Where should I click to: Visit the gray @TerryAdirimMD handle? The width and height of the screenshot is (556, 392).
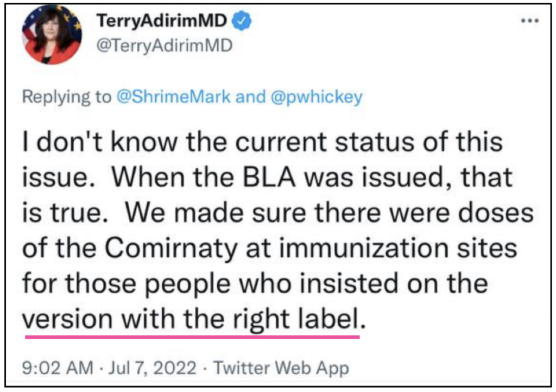tap(165, 46)
